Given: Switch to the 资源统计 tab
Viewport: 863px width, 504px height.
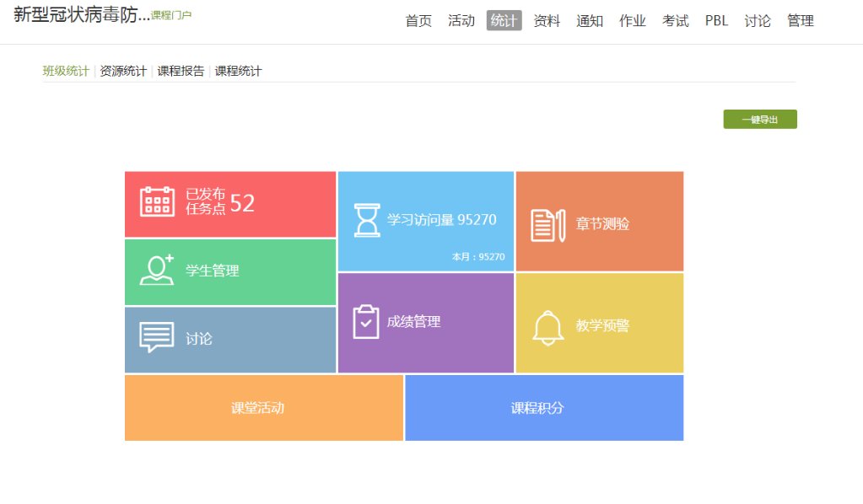Looking at the screenshot, I should coord(123,71).
